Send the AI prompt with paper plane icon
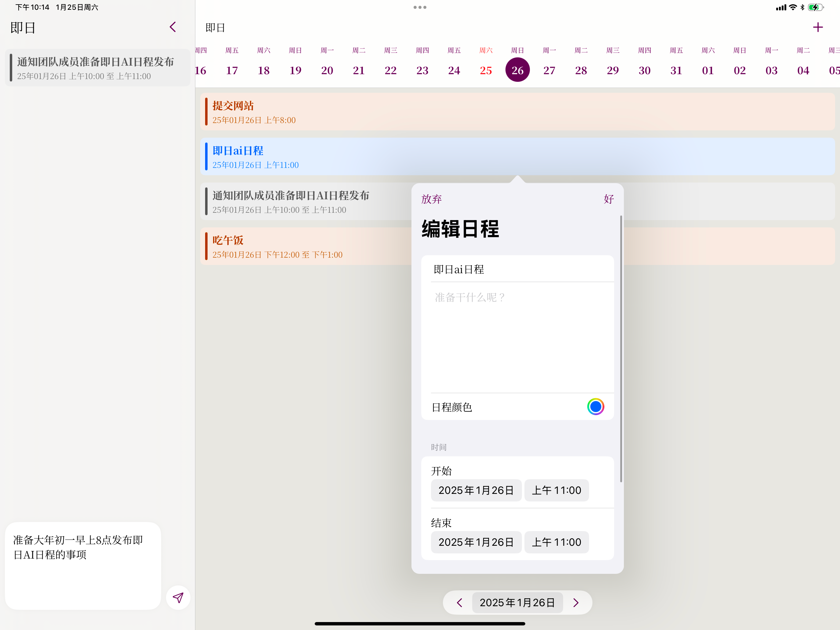This screenshot has width=840, height=630. click(178, 598)
